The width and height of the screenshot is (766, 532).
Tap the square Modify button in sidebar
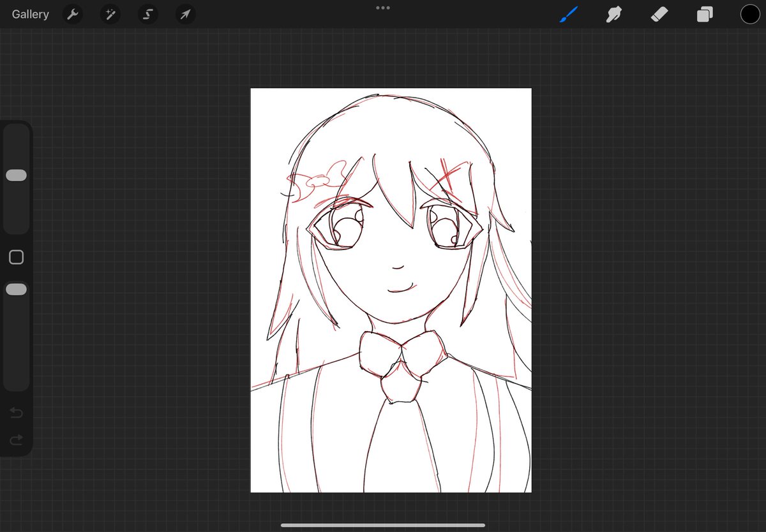click(x=16, y=257)
